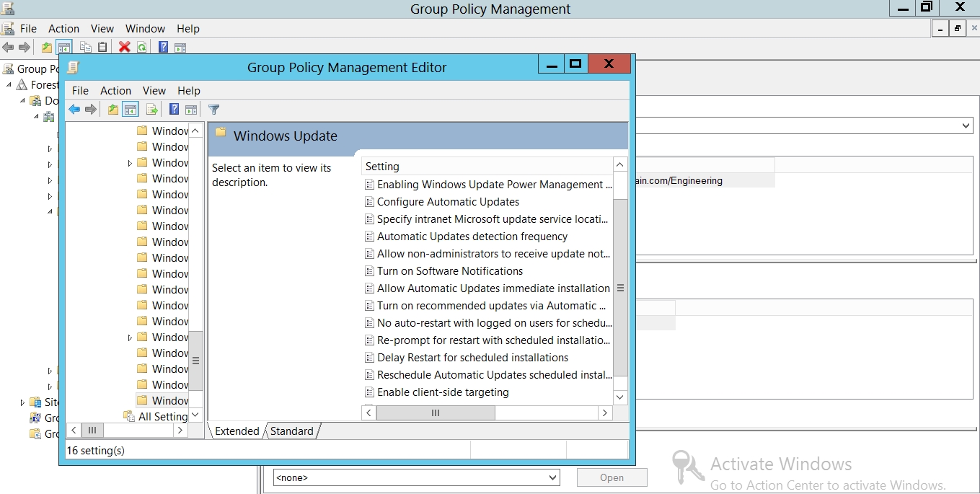Select the Enable client-side targeting setting
Image resolution: width=980 pixels, height=494 pixels.
click(443, 392)
